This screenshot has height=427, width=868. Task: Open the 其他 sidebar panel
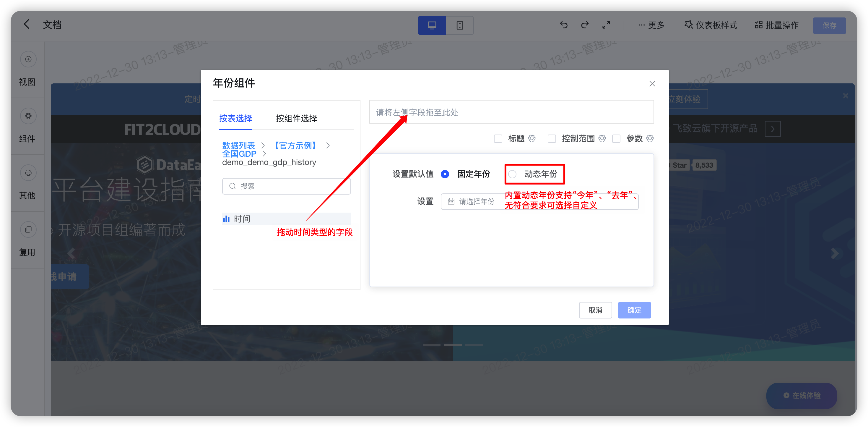tap(28, 183)
